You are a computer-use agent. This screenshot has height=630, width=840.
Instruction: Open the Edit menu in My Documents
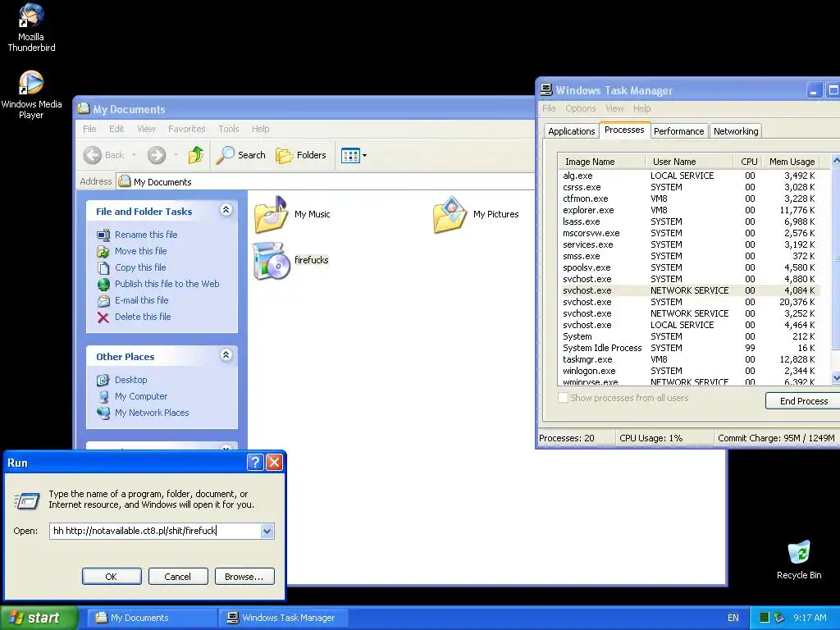[116, 129]
